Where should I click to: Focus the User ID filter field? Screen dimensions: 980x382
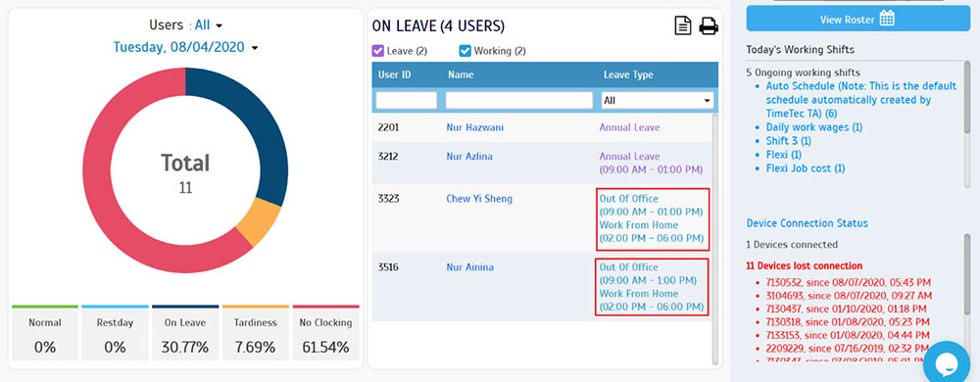coord(407,100)
